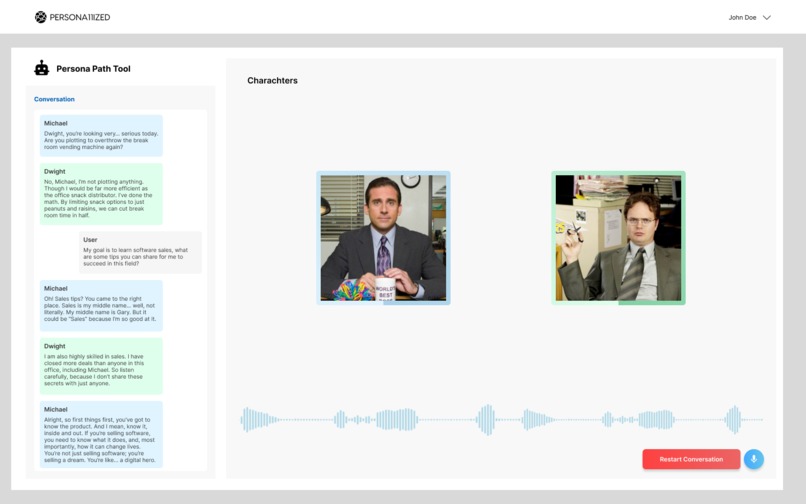Viewport: 806px width, 504px height.
Task: Open the John Doe account dropdown arrow
Action: 766,17
